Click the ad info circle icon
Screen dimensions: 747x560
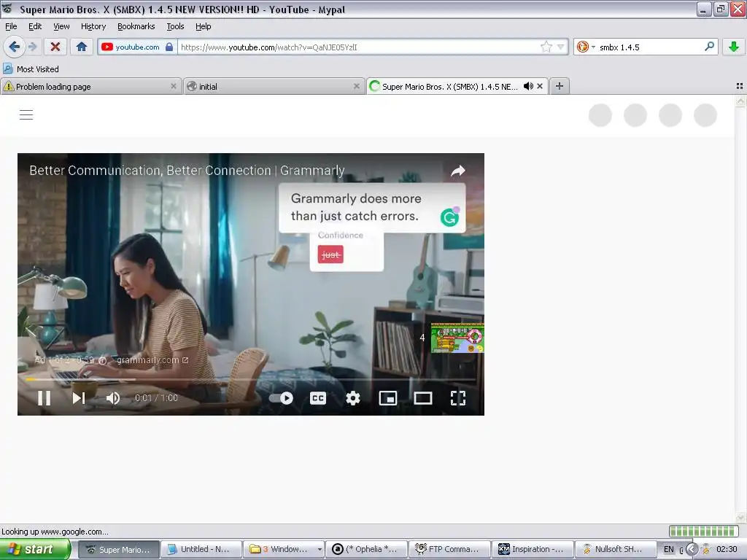tap(102, 360)
